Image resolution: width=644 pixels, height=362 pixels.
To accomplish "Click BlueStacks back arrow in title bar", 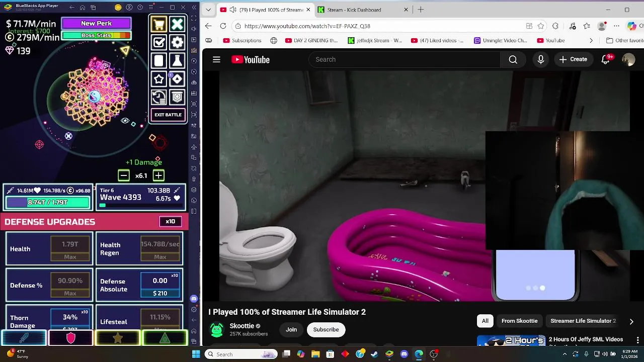I will (71, 8).
